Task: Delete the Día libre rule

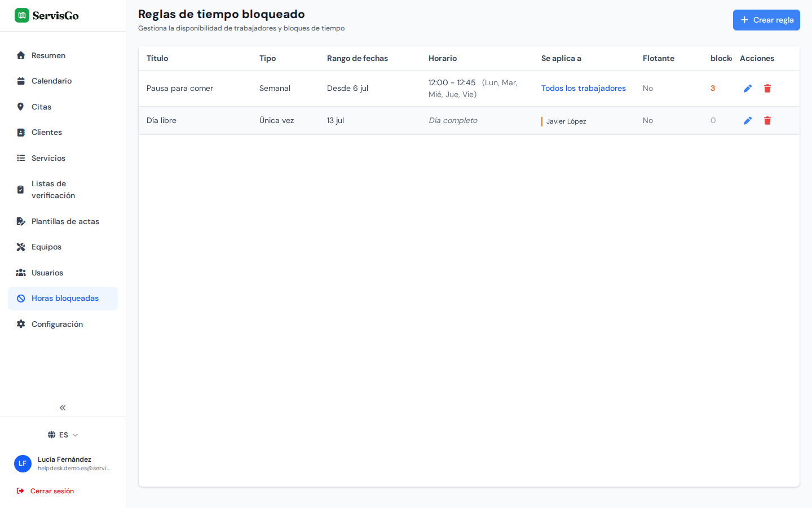Action: [x=767, y=120]
